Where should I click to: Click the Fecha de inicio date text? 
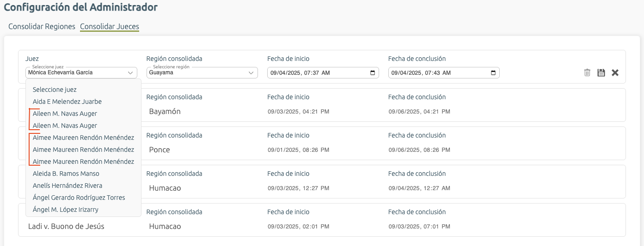tap(300, 73)
